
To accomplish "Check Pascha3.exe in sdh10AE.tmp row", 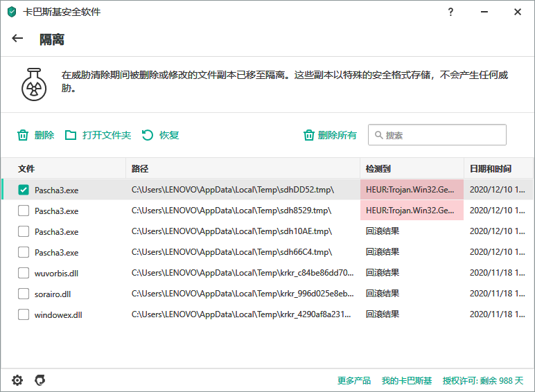I will (24, 231).
